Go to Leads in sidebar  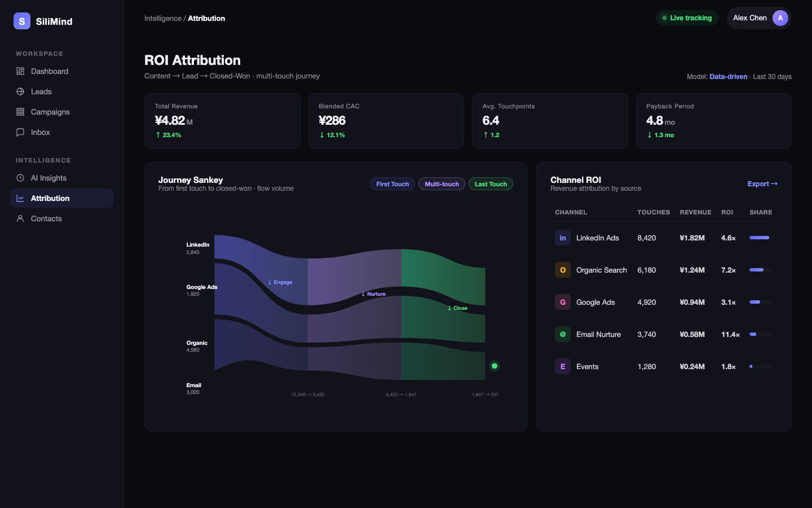[62, 91]
